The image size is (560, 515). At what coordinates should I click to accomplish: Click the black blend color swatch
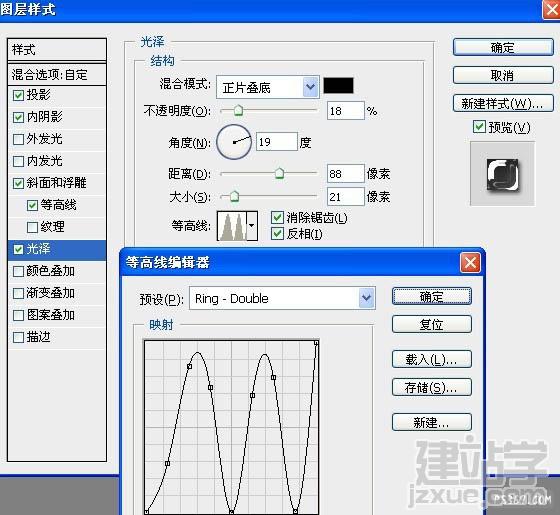tap(339, 86)
